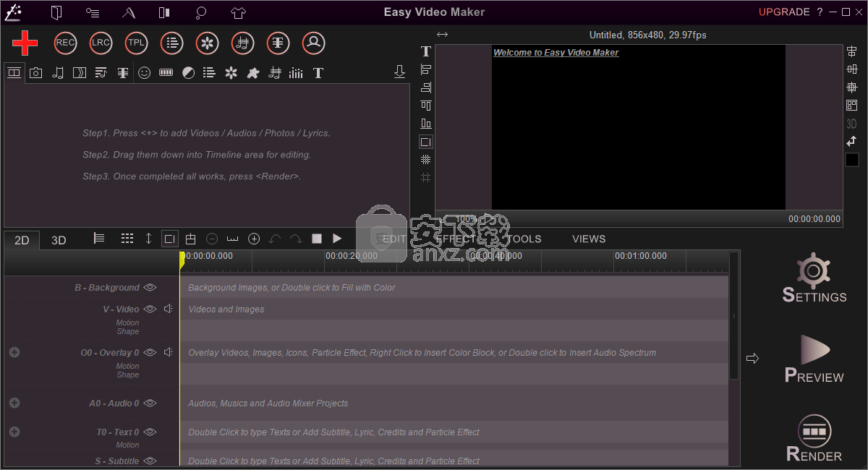Click the circled text subtitle icon
868x470 pixels.
pos(278,43)
